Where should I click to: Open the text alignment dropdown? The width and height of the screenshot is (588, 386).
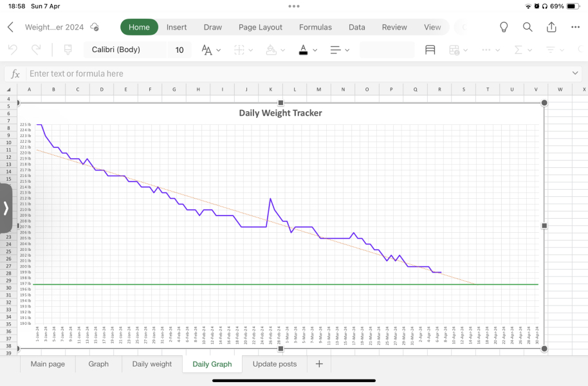tap(338, 50)
